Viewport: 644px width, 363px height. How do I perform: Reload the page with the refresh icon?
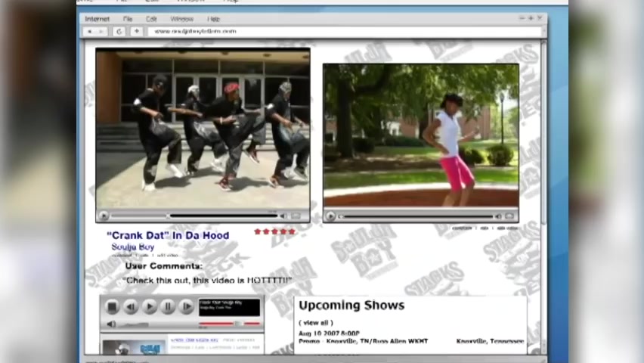pos(119,31)
